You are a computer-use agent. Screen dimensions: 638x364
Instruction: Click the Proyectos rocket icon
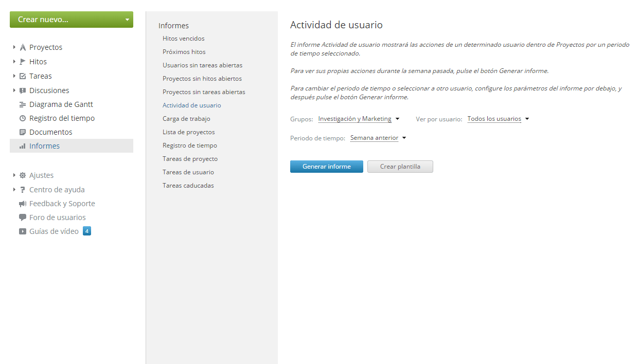(23, 47)
